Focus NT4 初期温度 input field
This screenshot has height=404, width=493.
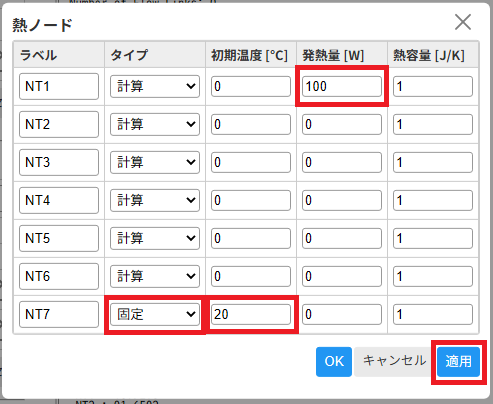[x=251, y=200]
